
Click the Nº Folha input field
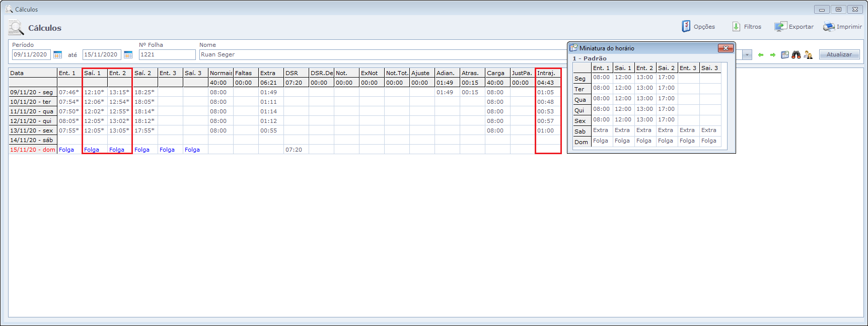pyautogui.click(x=167, y=54)
